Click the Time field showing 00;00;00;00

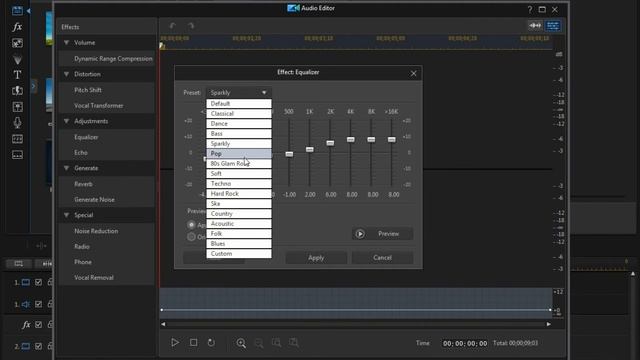(464, 343)
